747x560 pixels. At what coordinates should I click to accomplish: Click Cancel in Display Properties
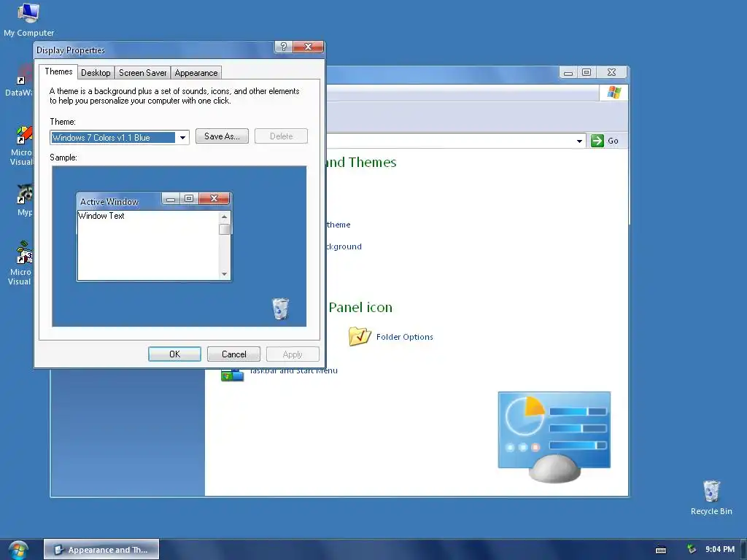(x=234, y=354)
